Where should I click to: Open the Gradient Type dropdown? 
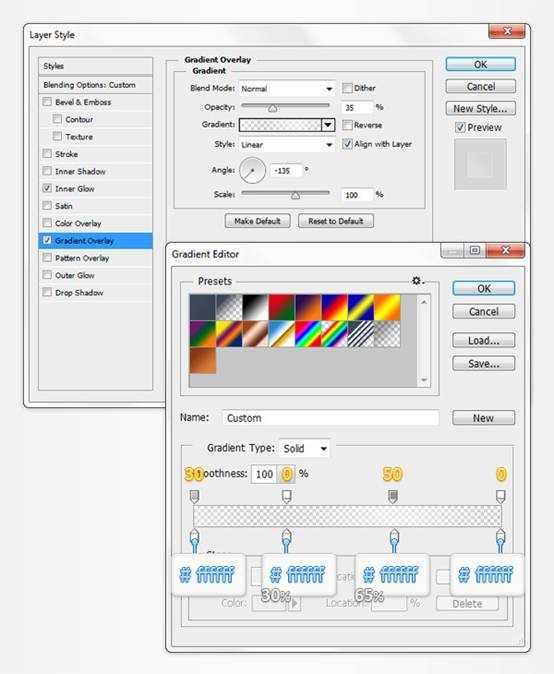pos(304,448)
